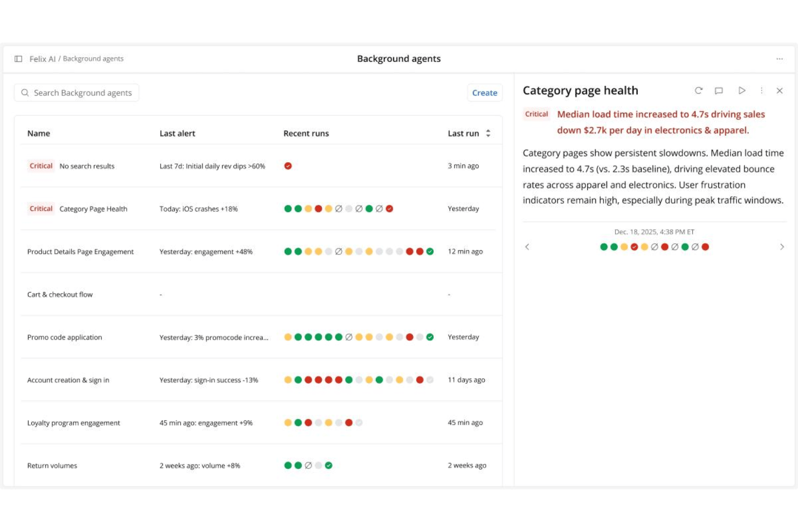798x532 pixels.
Task: Click the green check dot of Return volumes
Action: (328, 465)
